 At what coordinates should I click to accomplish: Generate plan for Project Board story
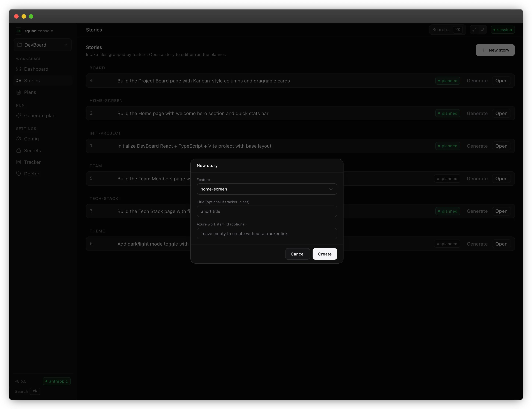(x=477, y=81)
